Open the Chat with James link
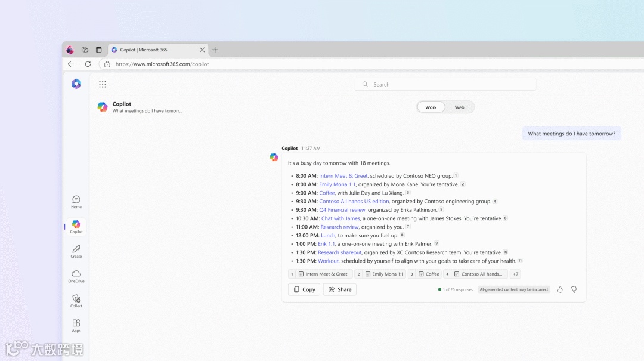644x361 pixels. point(340,218)
